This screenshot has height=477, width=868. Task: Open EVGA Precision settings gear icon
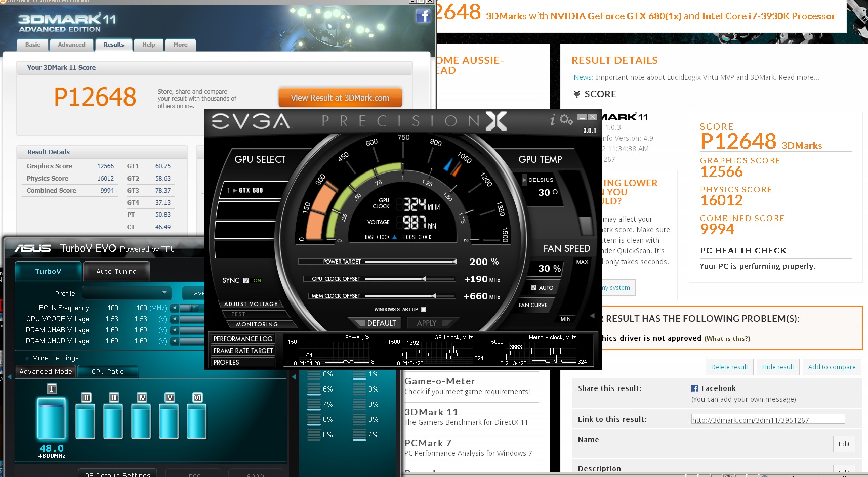click(566, 120)
